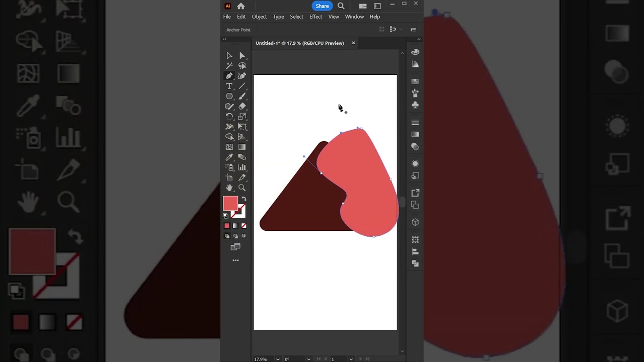
Task: Open the Effect menu
Action: coord(315,17)
